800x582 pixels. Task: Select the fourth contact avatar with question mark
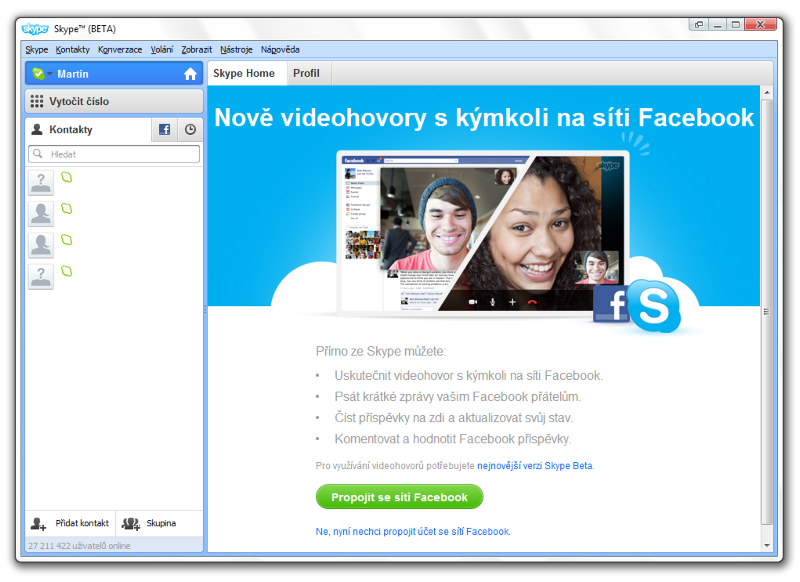[40, 276]
